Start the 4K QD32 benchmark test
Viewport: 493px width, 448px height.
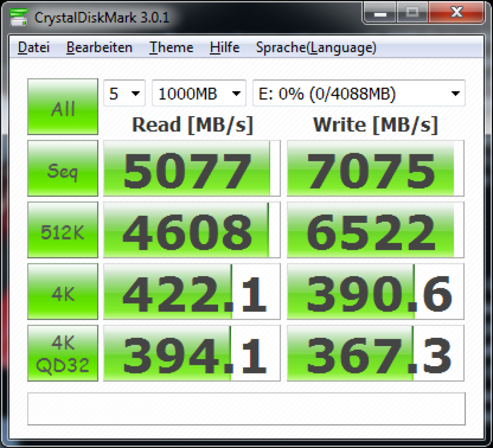click(63, 353)
